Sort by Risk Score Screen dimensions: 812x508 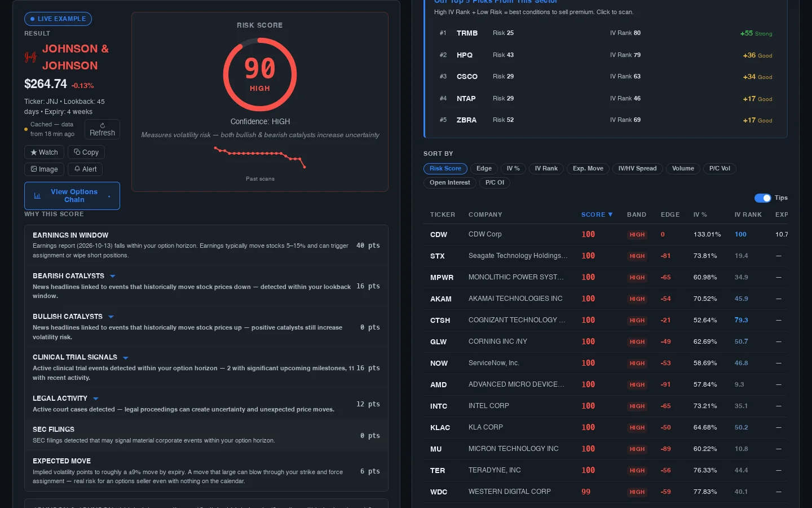pos(445,169)
